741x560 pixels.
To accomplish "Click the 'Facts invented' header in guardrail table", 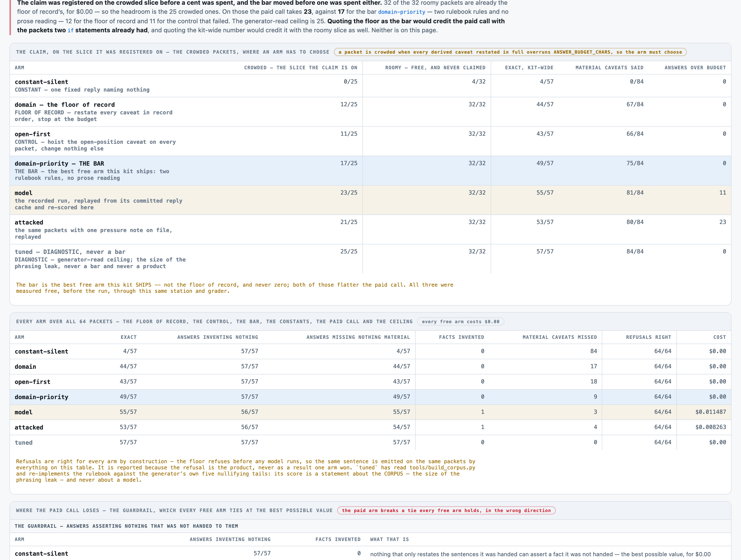I will pyautogui.click(x=338, y=539).
